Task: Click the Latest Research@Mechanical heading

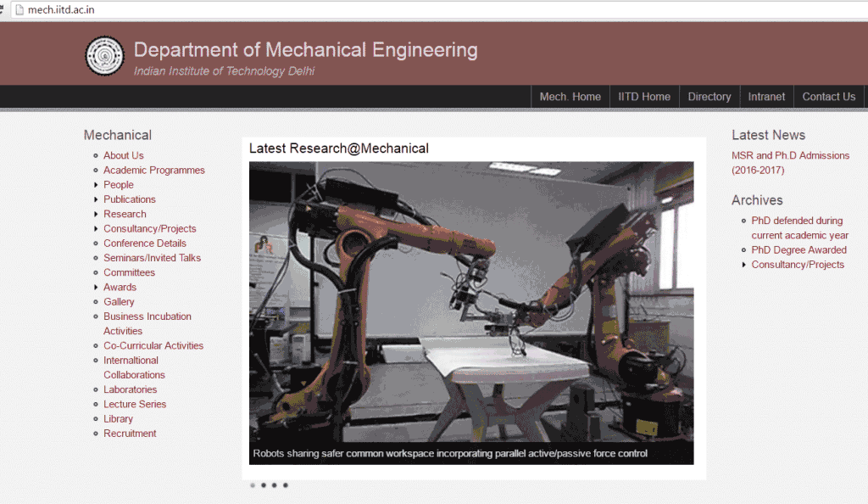Action: point(339,148)
